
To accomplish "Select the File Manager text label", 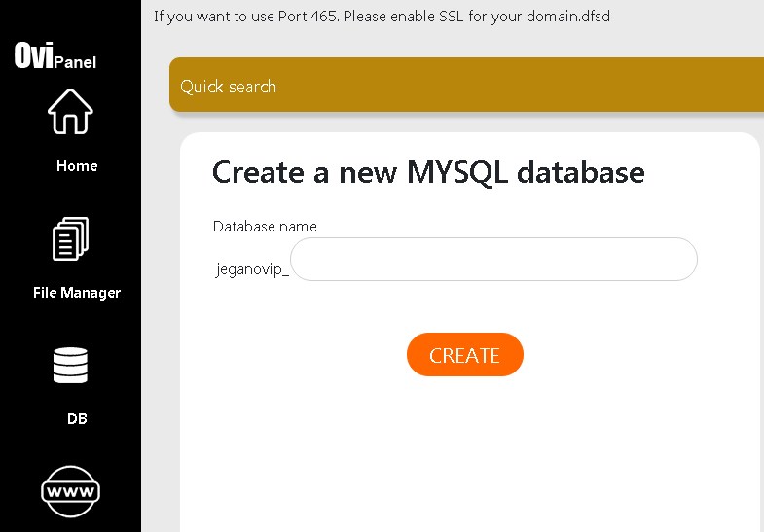I will (77, 293).
